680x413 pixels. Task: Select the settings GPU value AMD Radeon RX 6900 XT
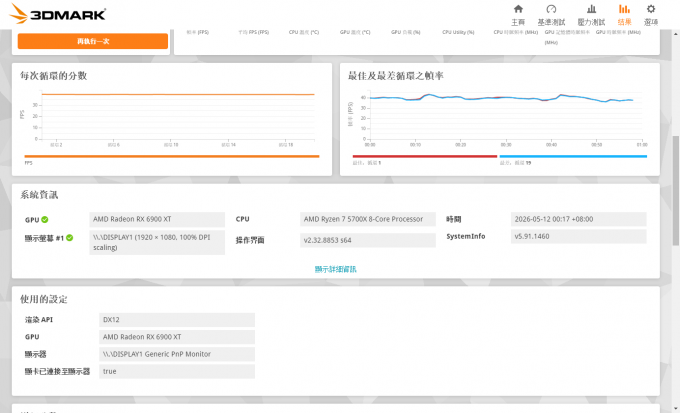(x=177, y=337)
